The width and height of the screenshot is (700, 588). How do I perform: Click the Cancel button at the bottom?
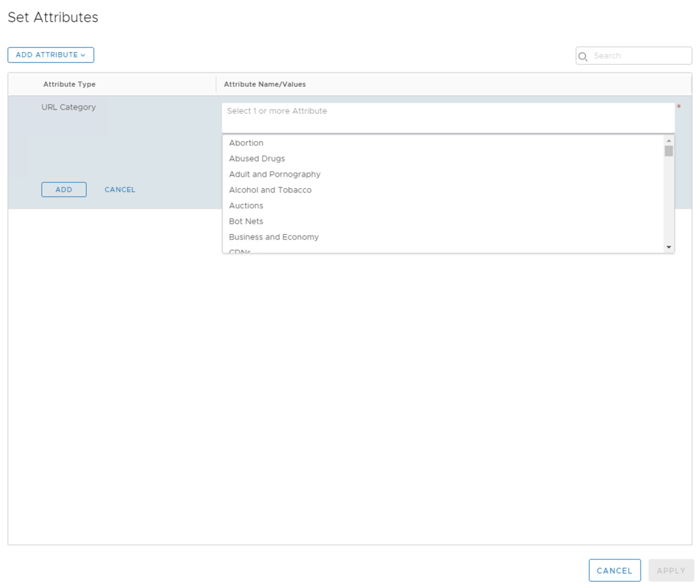click(x=614, y=570)
